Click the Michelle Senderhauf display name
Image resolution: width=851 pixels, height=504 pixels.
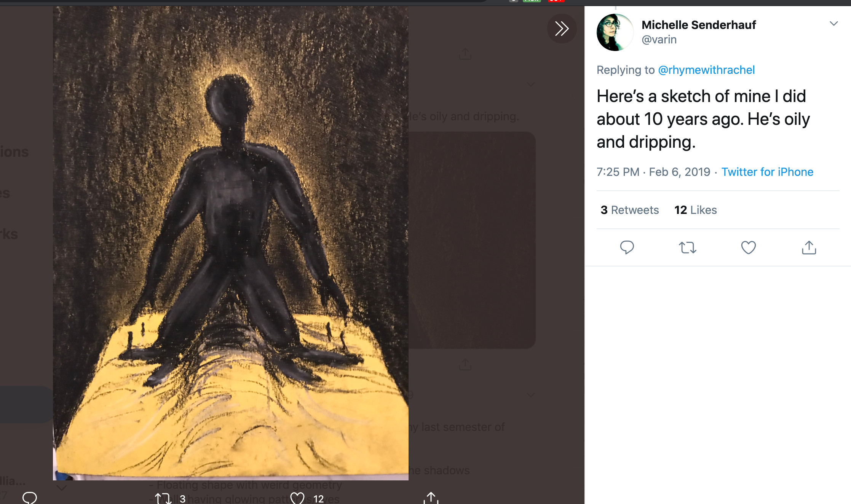pos(699,25)
